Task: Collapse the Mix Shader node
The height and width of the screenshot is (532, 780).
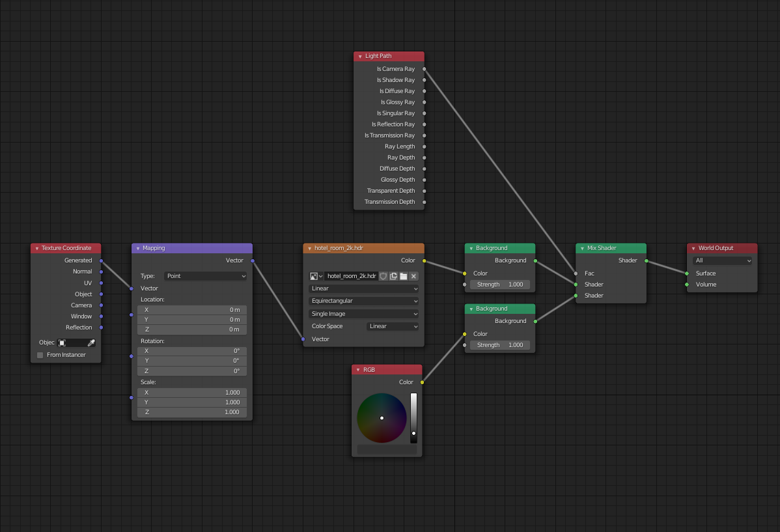Action: pos(582,248)
